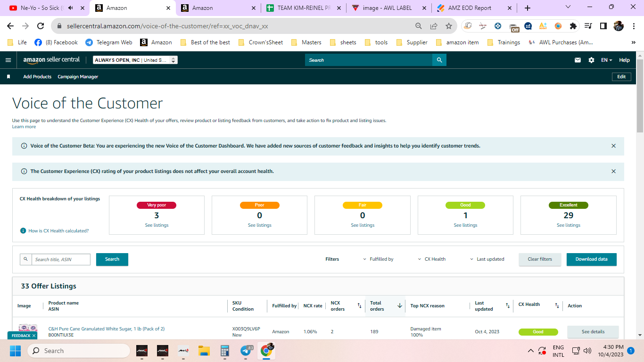Dismiss the CX rating account health banner

point(613,172)
